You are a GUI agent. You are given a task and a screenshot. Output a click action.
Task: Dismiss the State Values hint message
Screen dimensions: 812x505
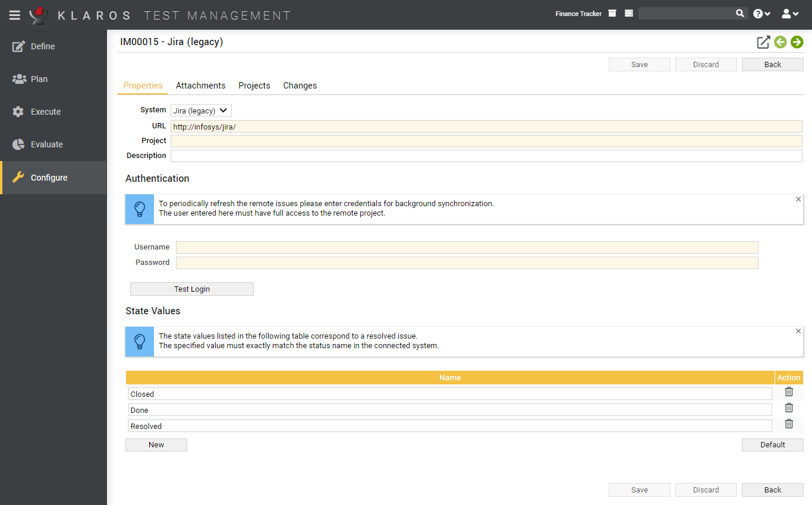(x=798, y=330)
